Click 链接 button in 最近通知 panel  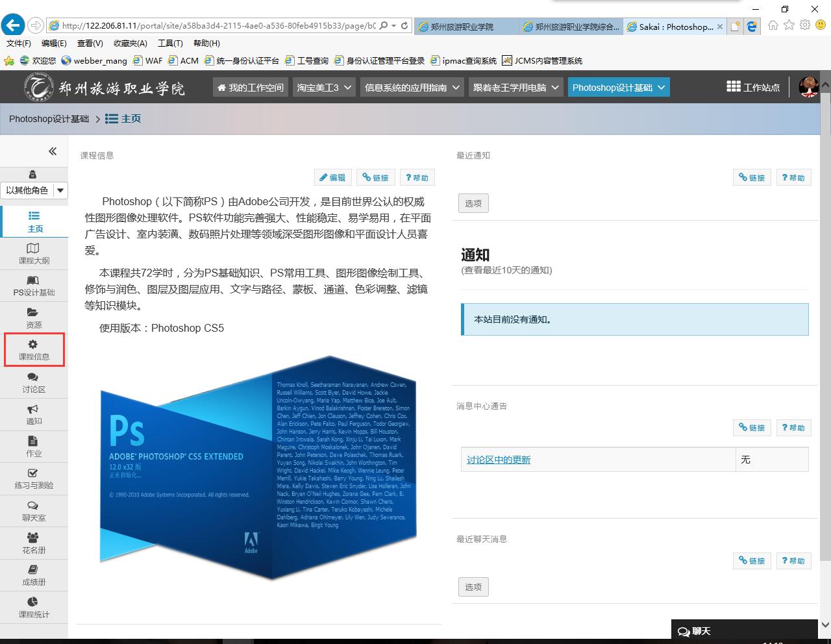click(x=752, y=177)
